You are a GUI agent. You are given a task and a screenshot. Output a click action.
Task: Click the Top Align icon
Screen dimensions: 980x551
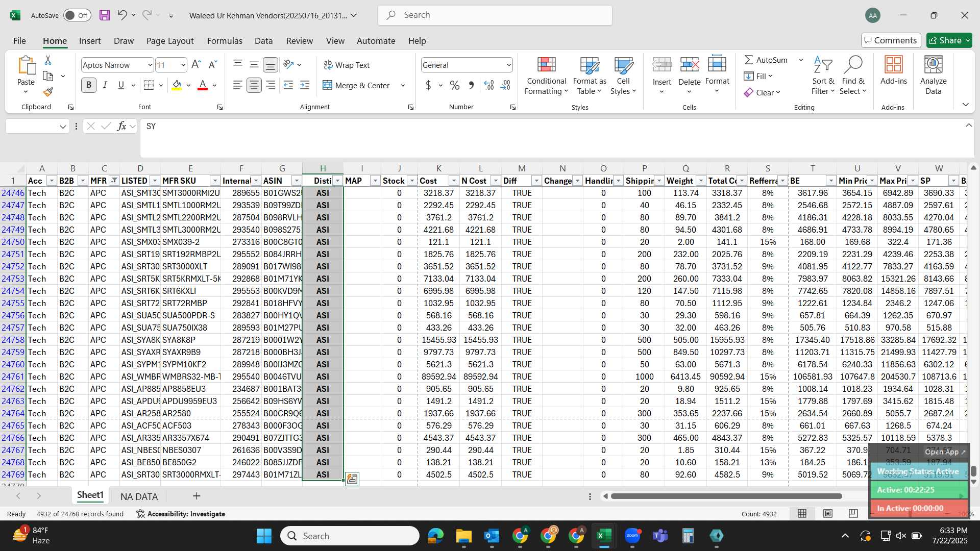(x=237, y=64)
